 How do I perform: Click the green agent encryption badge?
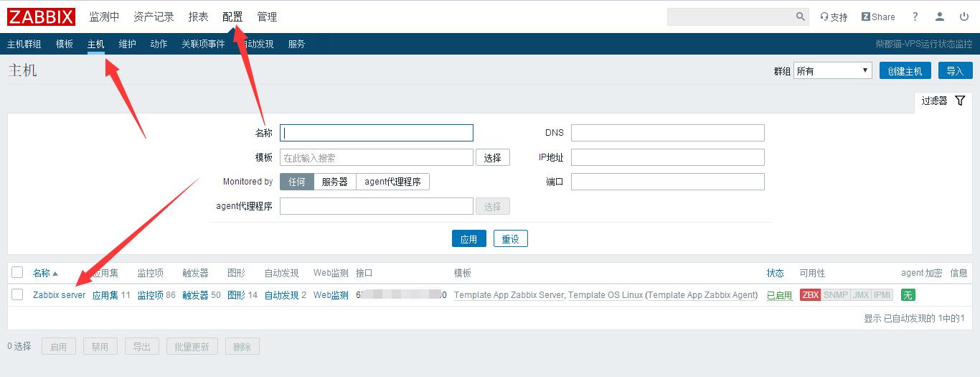[908, 294]
